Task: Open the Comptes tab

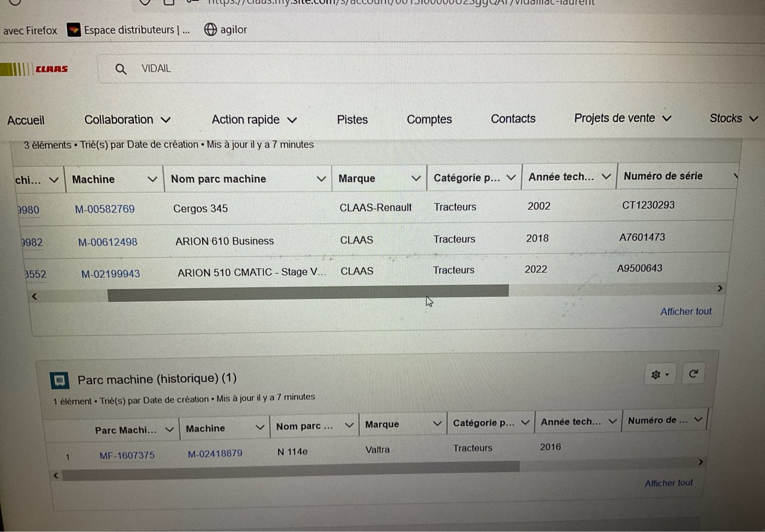Action: pyautogui.click(x=429, y=120)
